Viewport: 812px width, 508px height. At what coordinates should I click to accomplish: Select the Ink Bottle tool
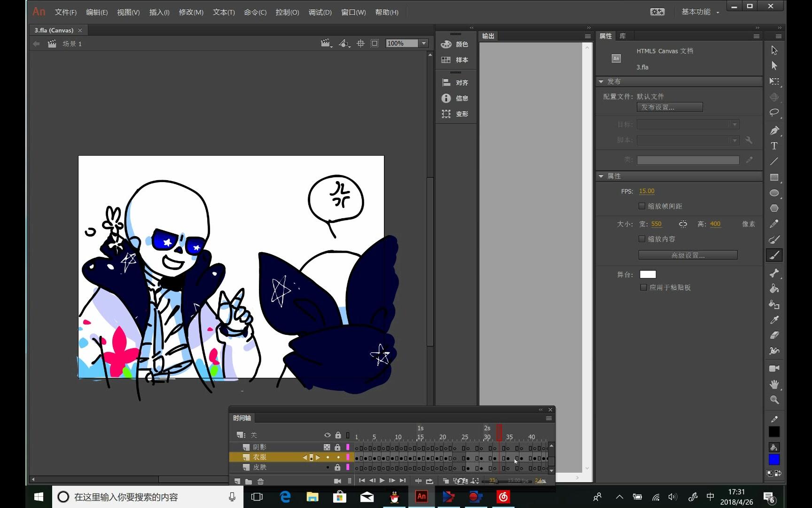[x=774, y=304]
